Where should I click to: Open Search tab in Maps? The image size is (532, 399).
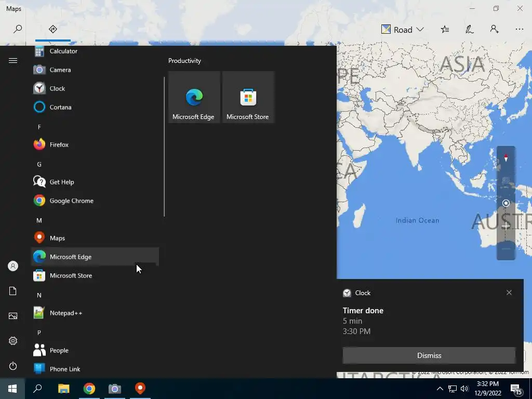[x=18, y=29]
